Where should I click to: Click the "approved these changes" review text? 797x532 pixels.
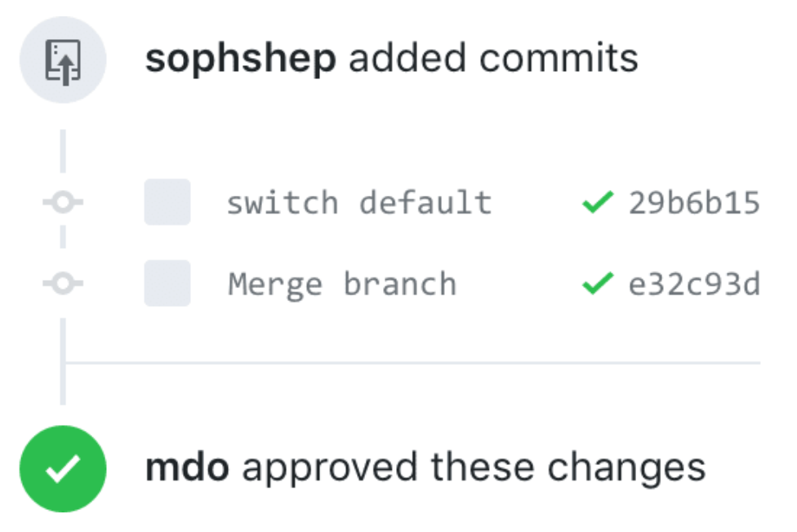474,468
